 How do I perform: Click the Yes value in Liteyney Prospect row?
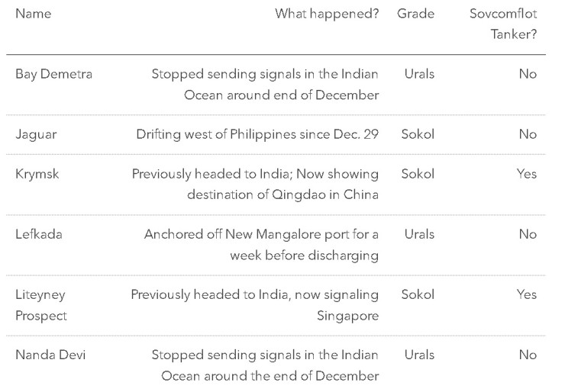[527, 294]
